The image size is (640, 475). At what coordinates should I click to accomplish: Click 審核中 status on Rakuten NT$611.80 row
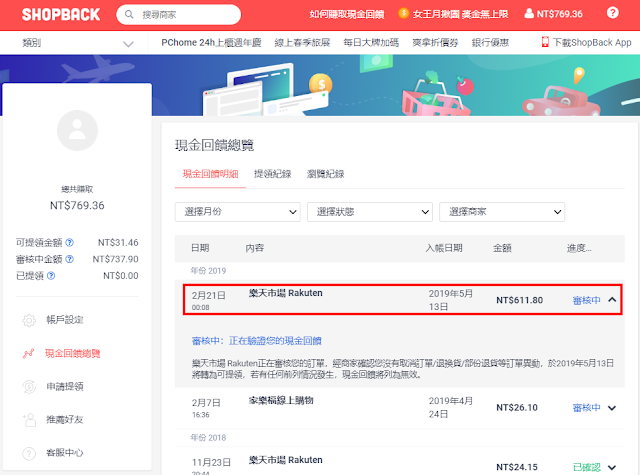tap(587, 300)
